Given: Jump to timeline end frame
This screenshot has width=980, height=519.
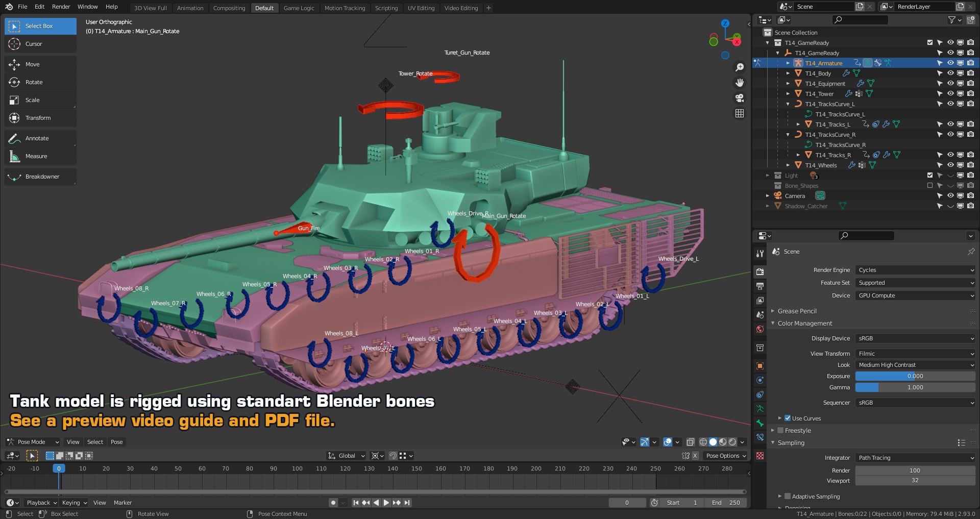Looking at the screenshot, I should coord(407,503).
